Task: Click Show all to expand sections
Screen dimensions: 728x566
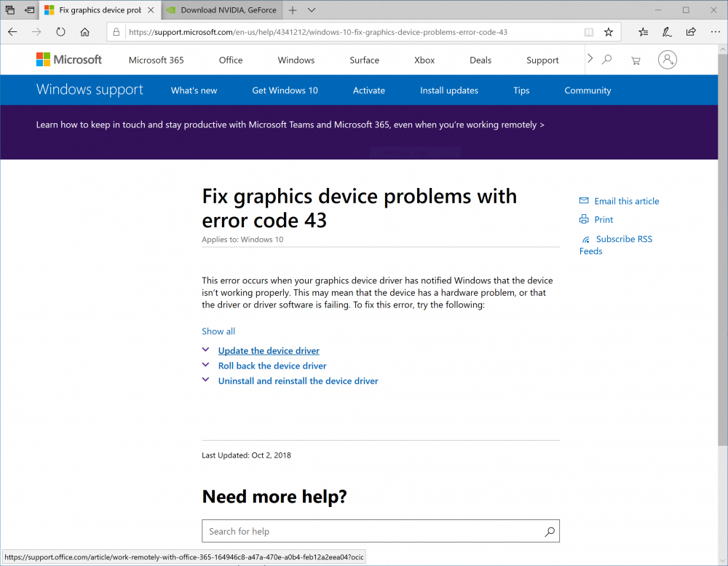Action: [x=218, y=331]
